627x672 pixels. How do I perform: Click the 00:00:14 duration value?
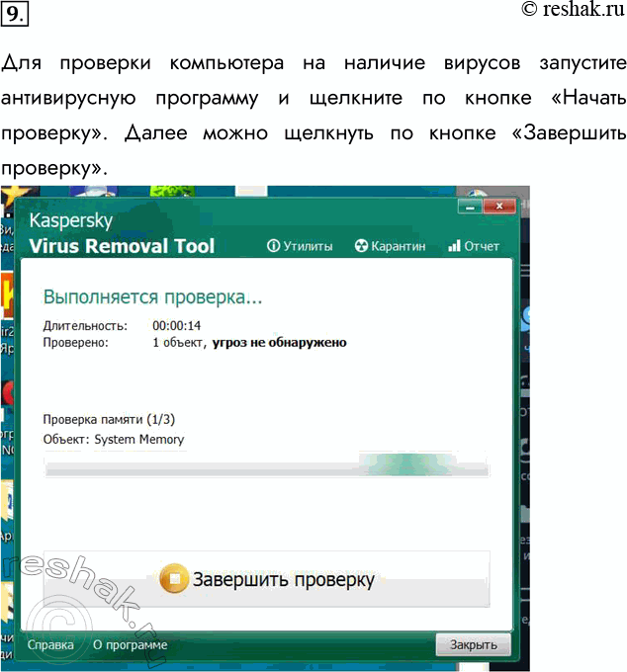pos(177,325)
